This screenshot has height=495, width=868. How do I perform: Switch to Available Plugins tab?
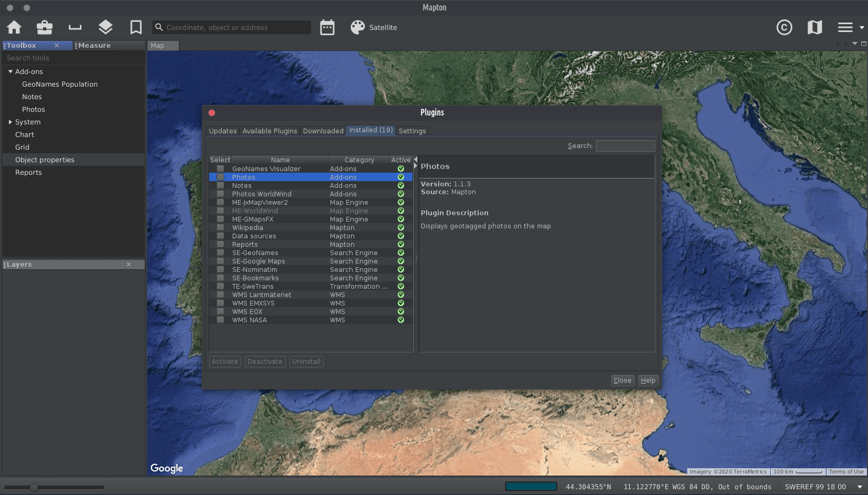tap(270, 131)
